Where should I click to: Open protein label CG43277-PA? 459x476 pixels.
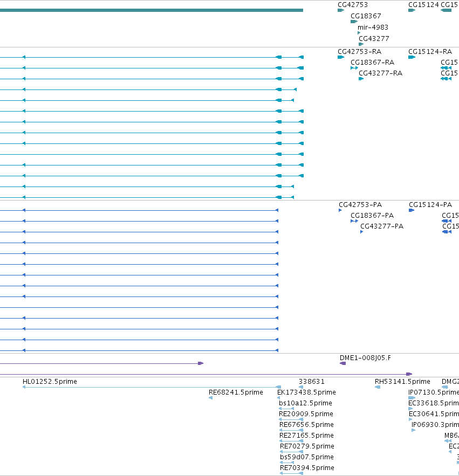point(382,226)
